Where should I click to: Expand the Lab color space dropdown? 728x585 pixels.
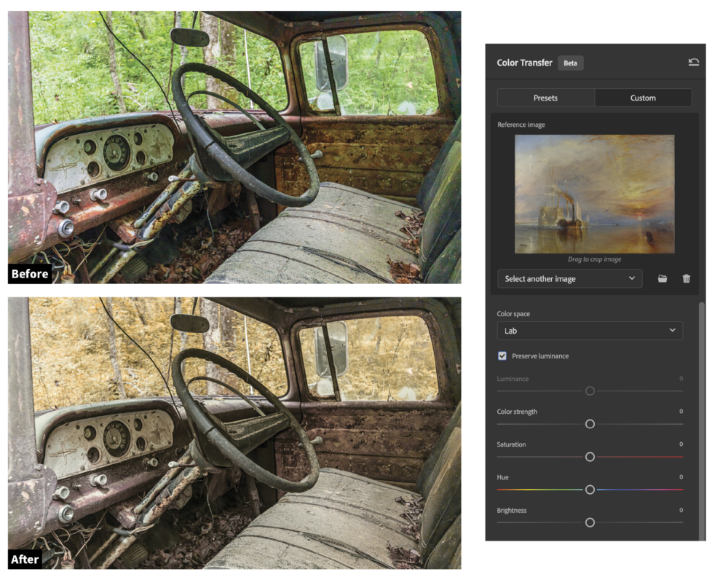pos(590,331)
